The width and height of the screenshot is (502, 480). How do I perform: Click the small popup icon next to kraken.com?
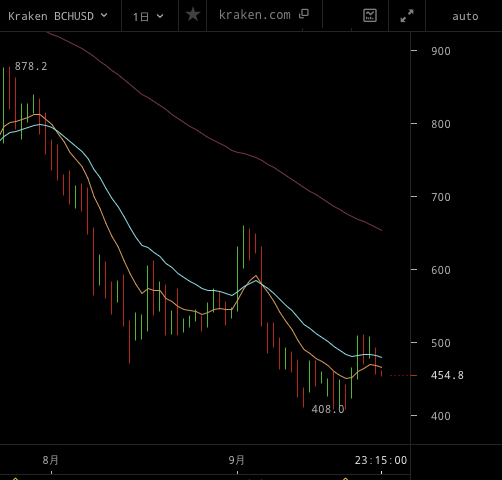304,14
